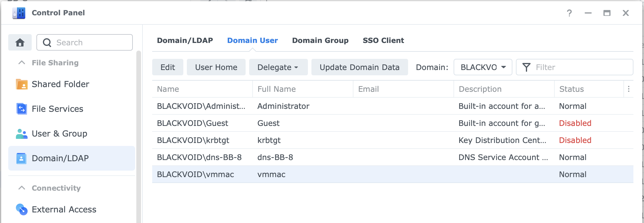
Task: Open File Services in sidebar
Action: (72, 109)
